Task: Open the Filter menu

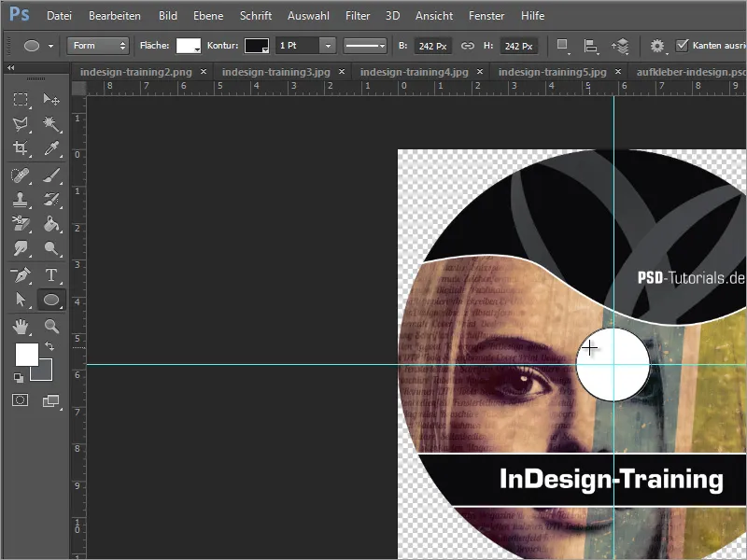Action: pyautogui.click(x=357, y=17)
